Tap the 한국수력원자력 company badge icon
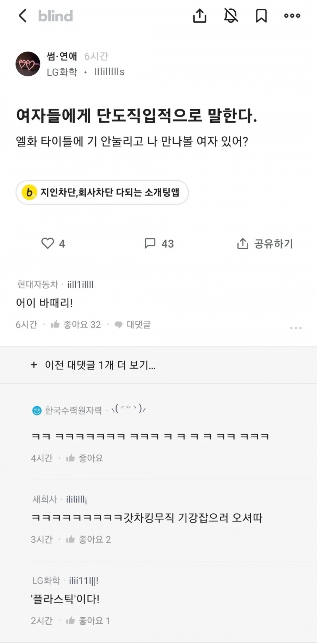The width and height of the screenshot is (317, 644). 37,411
